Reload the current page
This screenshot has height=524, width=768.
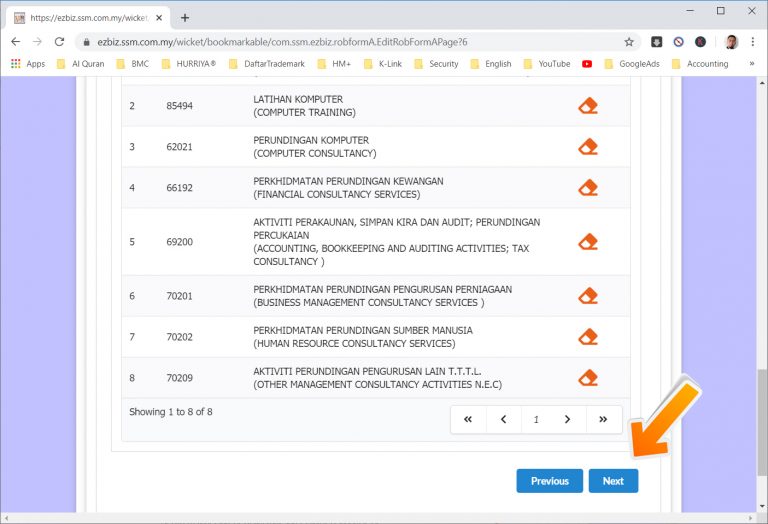click(59, 42)
